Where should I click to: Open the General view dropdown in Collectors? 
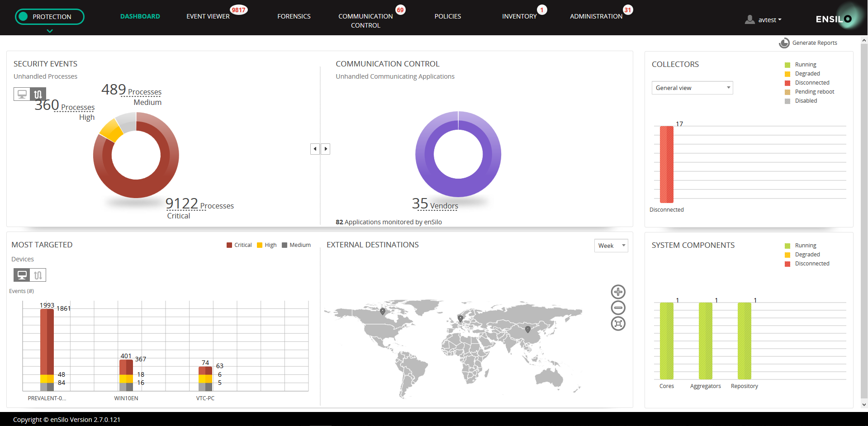[692, 88]
